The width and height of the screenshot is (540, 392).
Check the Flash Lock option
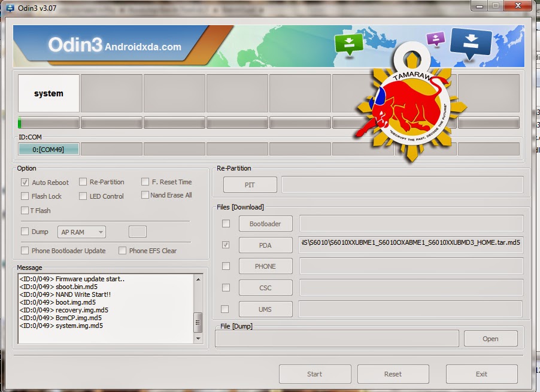[25, 196]
